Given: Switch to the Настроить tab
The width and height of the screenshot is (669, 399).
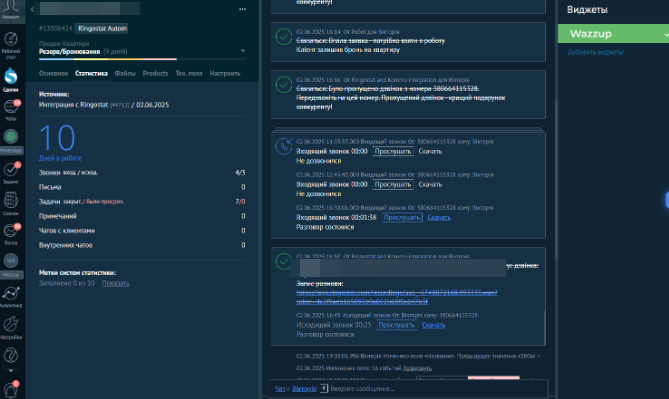Looking at the screenshot, I should [225, 73].
